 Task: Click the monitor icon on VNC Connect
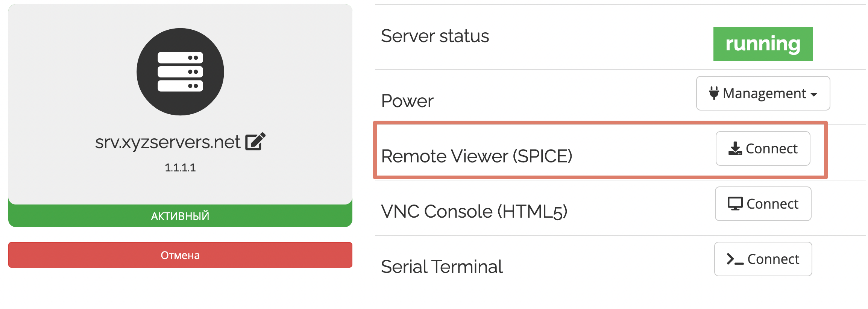(735, 204)
